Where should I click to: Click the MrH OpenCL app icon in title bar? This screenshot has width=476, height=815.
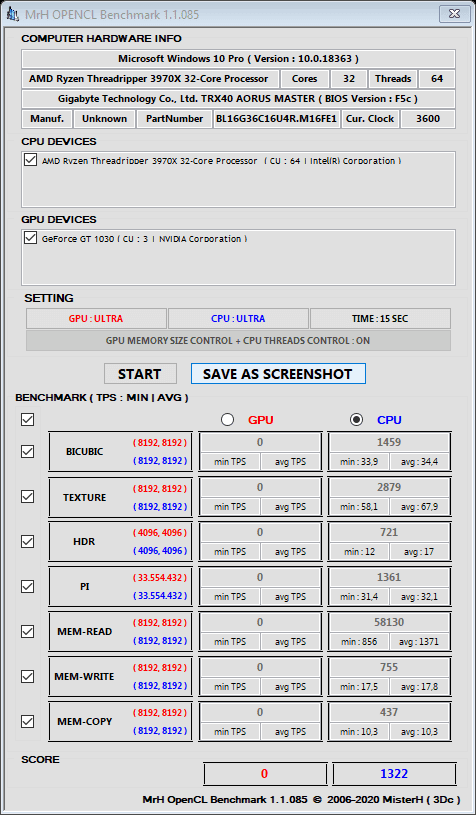click(x=13, y=15)
